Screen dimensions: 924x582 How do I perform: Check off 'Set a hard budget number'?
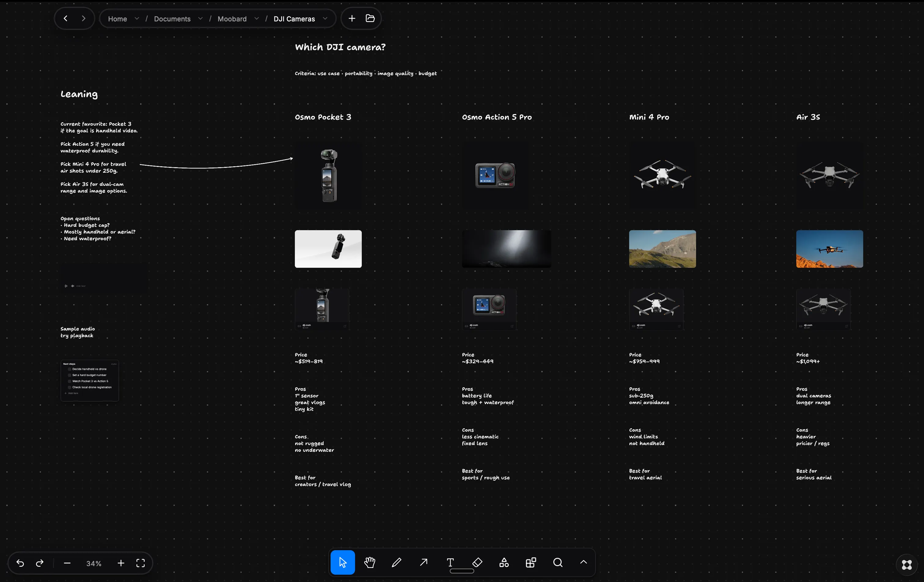69,375
